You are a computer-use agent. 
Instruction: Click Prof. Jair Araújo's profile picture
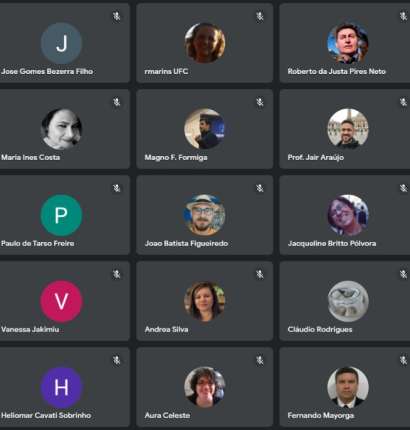pos(348,129)
